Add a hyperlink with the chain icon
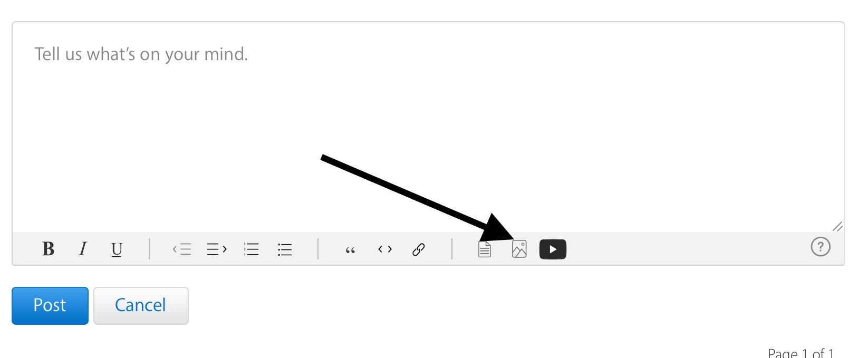This screenshot has height=358, width=868. coord(419,249)
